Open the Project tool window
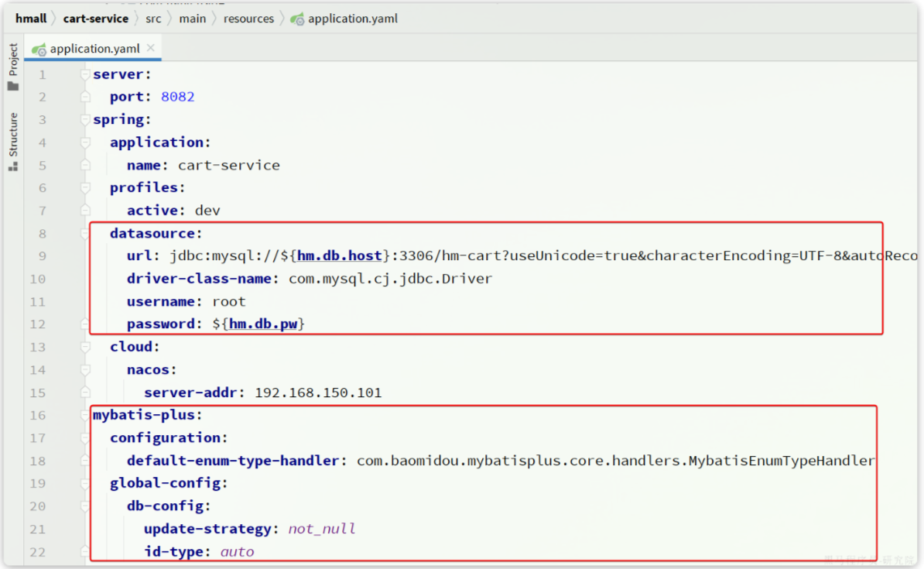Screen dimensions: 924x569 [x=13, y=59]
